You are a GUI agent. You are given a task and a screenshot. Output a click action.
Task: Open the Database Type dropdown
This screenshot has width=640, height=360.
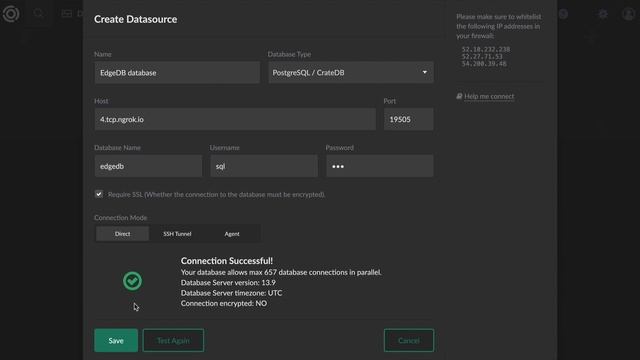[351, 73]
